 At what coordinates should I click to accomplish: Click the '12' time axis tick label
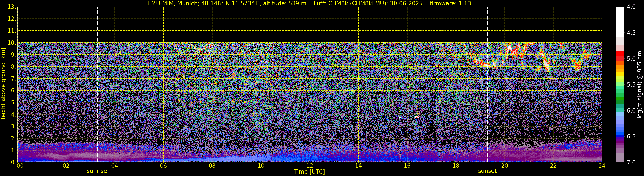point(310,166)
